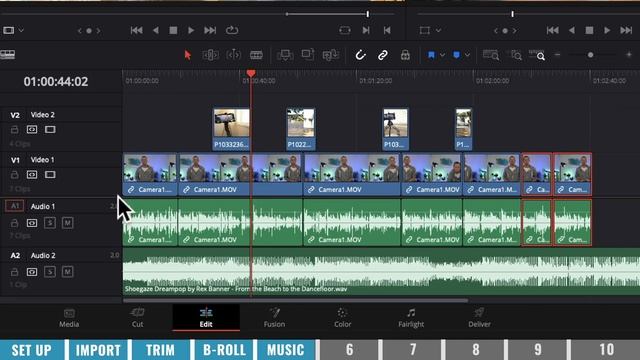Disable the Video 2 track display

click(x=50, y=129)
